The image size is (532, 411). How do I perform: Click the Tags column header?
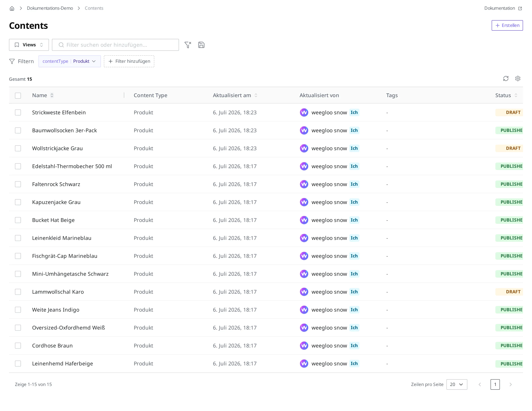[392, 95]
